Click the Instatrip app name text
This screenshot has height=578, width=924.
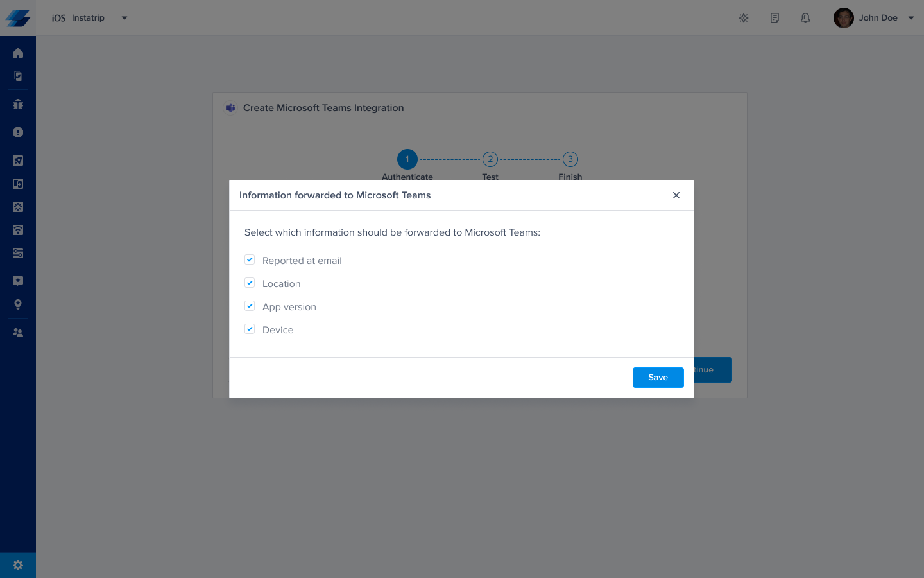click(x=88, y=18)
